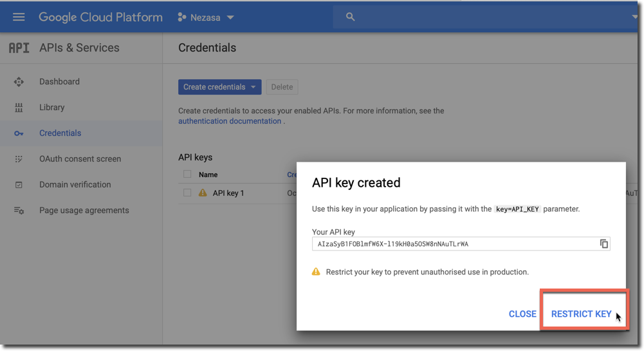Image resolution: width=644 pixels, height=351 pixels.
Task: Open the authentication documentation link
Action: [230, 121]
